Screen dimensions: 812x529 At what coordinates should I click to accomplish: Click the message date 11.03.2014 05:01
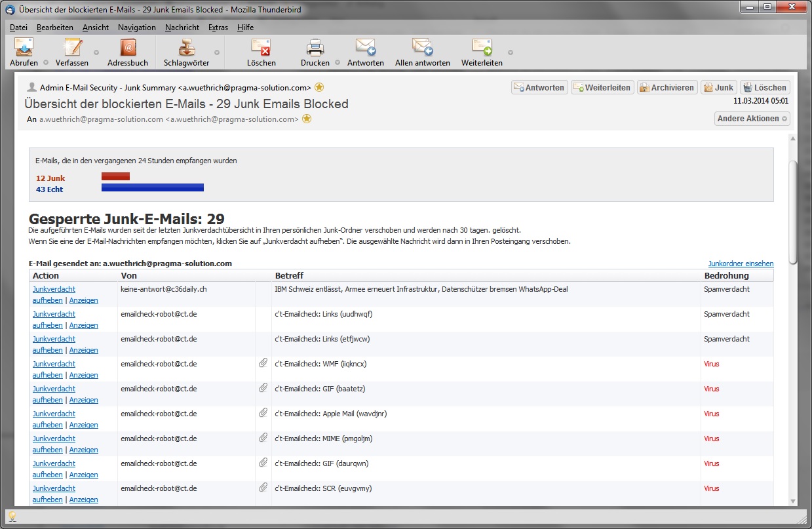click(762, 101)
